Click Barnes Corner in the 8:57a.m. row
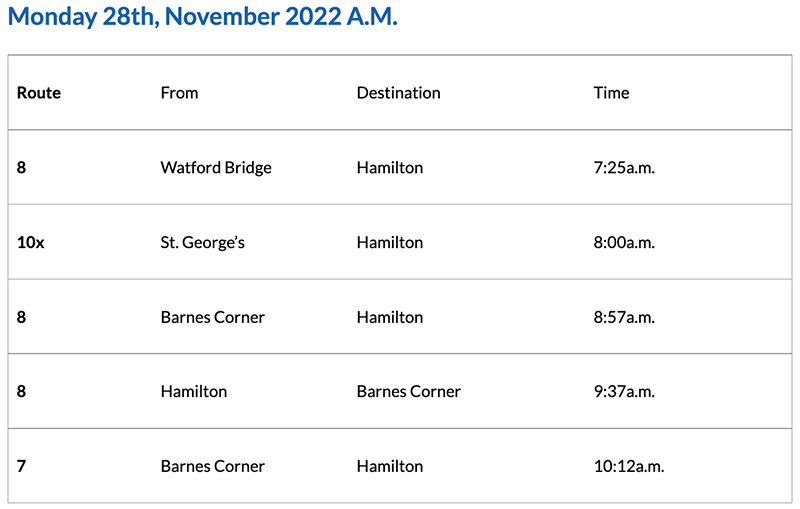 tap(213, 317)
